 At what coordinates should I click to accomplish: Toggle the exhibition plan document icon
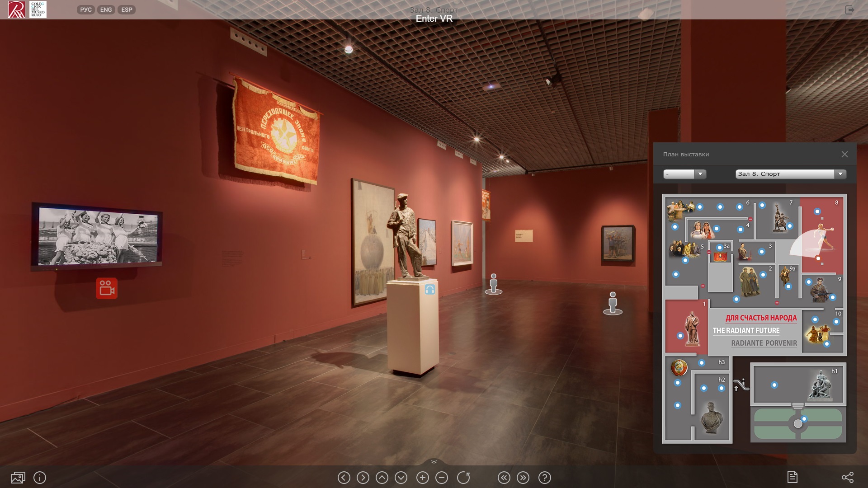coord(792,477)
